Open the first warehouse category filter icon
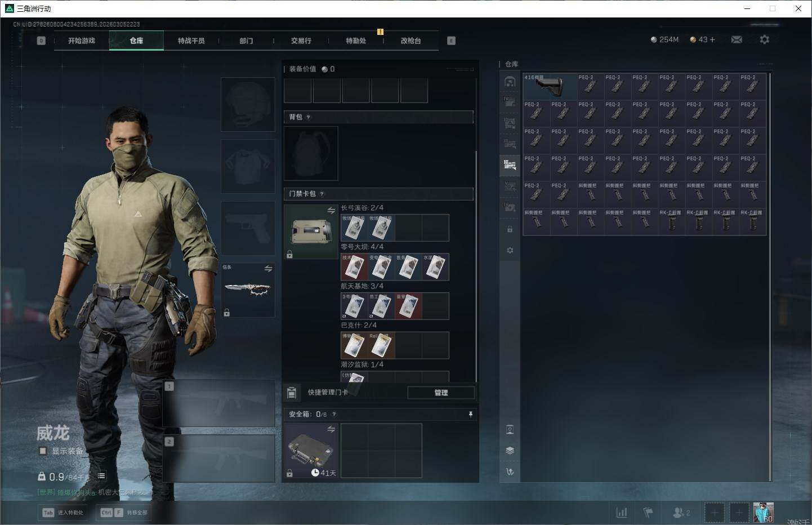This screenshot has height=525, width=812. click(510, 82)
